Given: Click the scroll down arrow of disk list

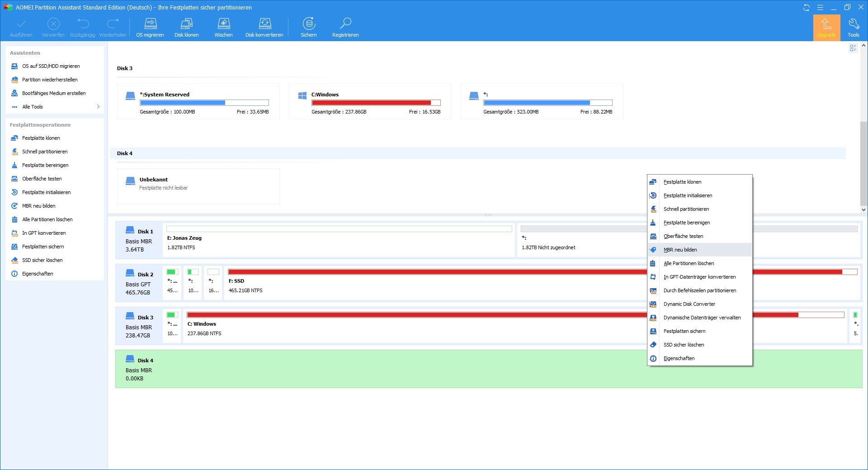Looking at the screenshot, I should click(x=863, y=210).
